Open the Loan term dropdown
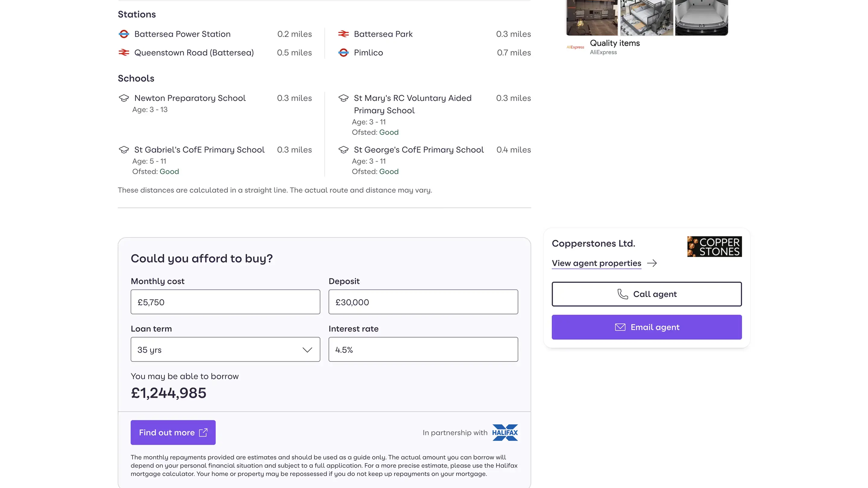The width and height of the screenshot is (868, 488). coord(225,349)
